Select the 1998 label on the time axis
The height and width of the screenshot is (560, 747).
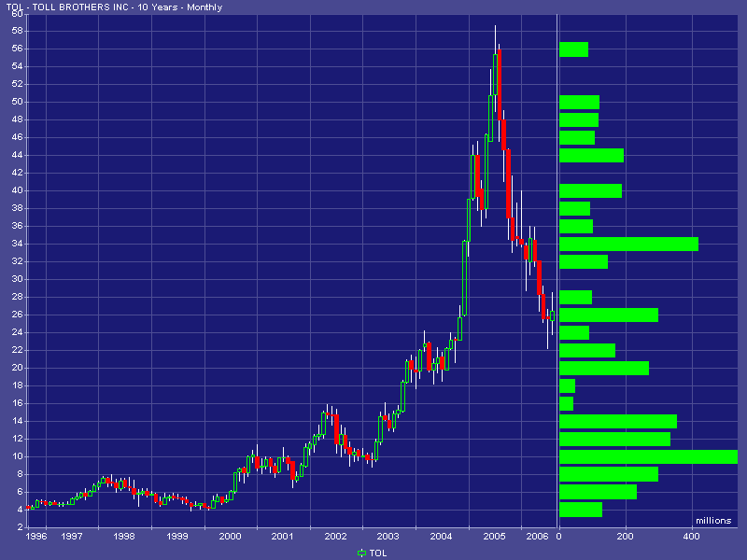tap(124, 537)
